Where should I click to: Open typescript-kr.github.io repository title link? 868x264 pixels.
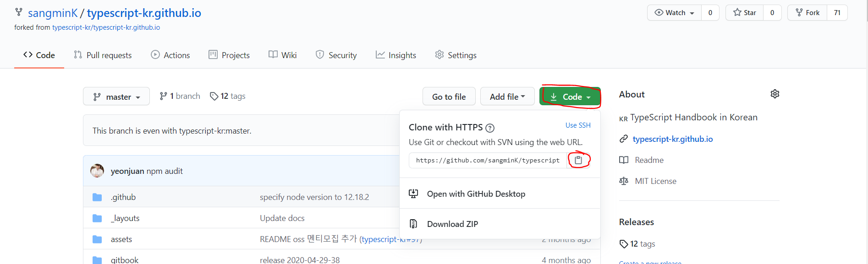click(144, 13)
